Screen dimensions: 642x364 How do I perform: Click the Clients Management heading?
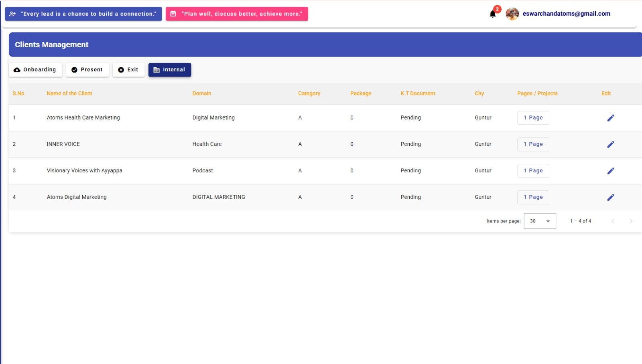pos(52,44)
